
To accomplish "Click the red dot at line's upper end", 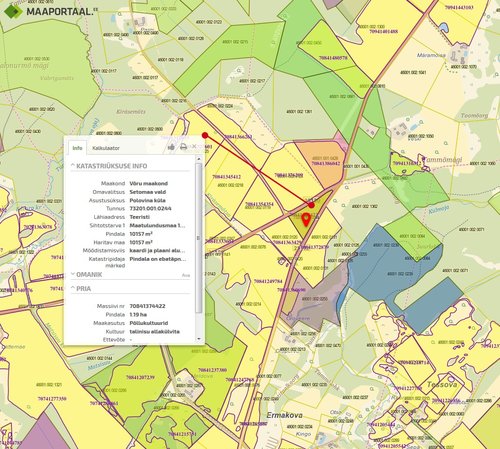I will coord(205,135).
